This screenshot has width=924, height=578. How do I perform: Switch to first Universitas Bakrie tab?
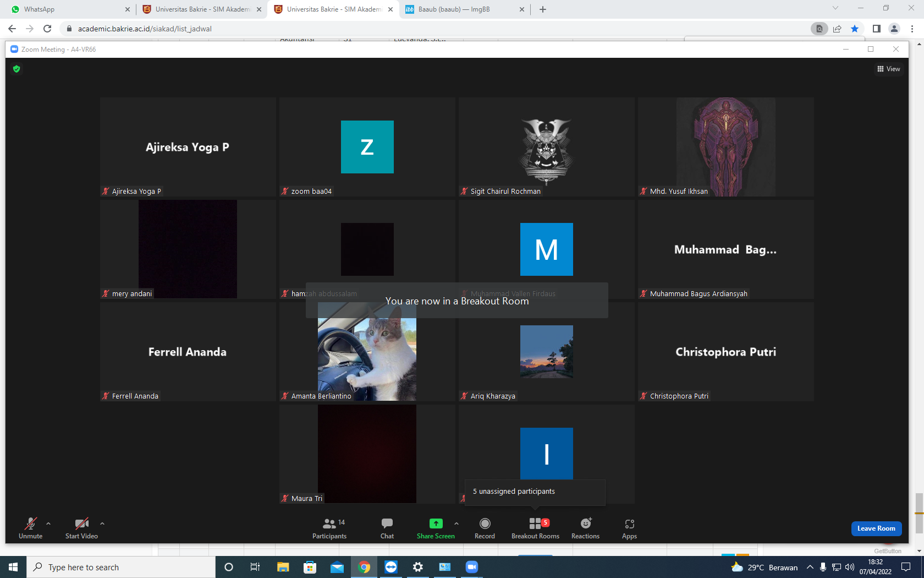click(201, 9)
